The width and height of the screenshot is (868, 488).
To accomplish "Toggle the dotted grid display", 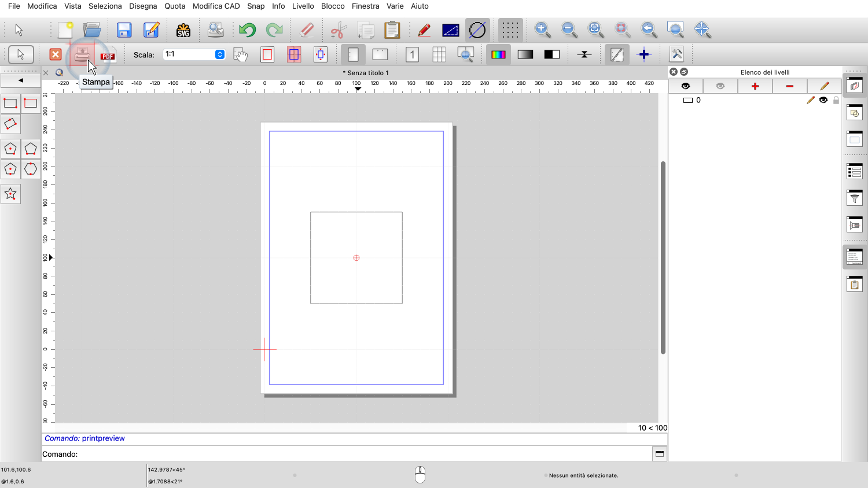I will point(510,30).
